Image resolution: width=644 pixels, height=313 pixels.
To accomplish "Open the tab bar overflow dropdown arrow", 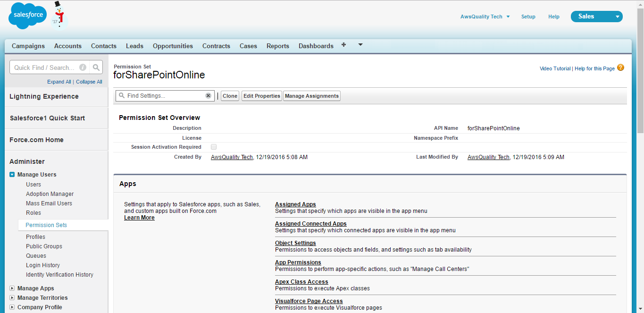I will [x=360, y=45].
